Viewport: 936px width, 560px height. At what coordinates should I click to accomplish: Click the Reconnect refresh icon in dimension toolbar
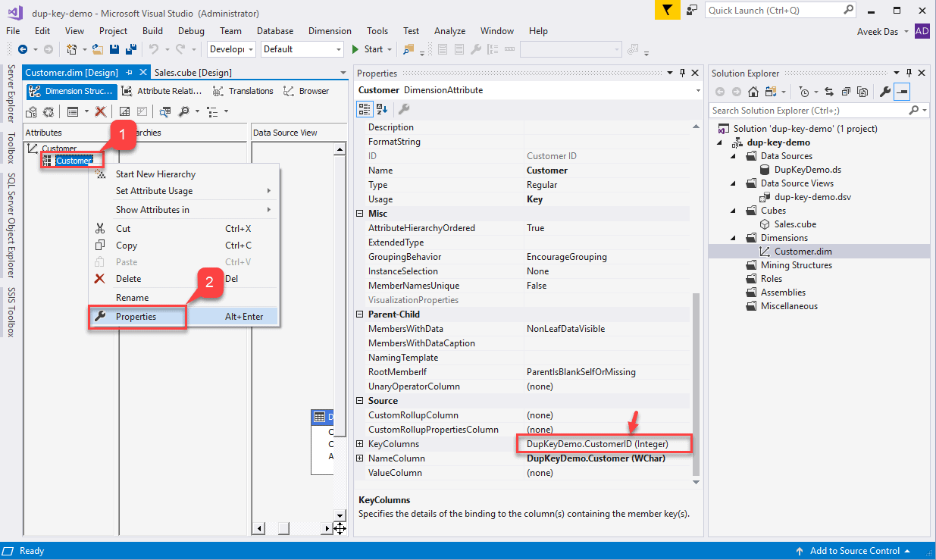[x=48, y=111]
